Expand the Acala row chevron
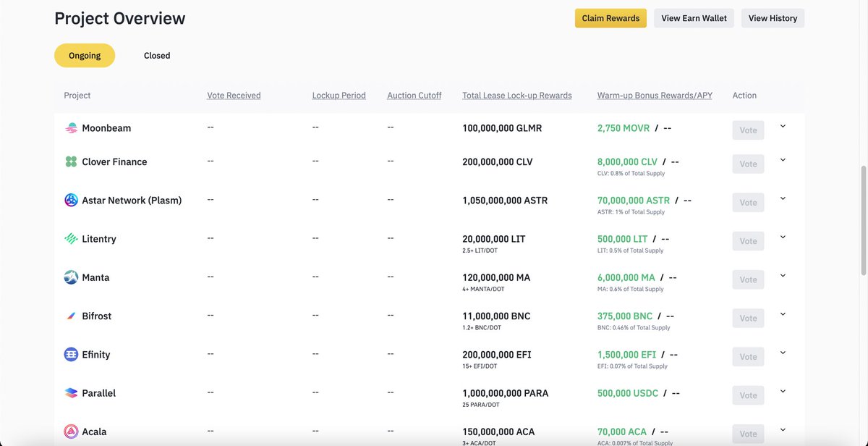868x446 pixels. 783,429
